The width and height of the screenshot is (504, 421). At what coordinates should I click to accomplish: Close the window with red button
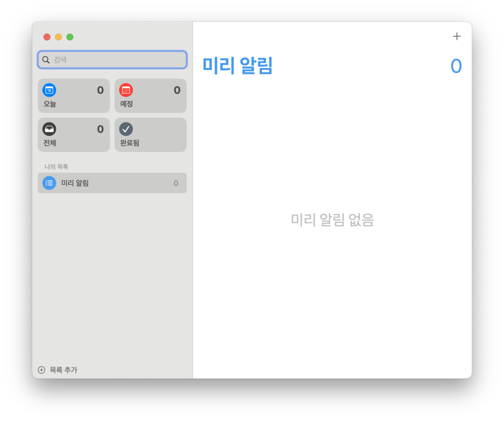(47, 37)
